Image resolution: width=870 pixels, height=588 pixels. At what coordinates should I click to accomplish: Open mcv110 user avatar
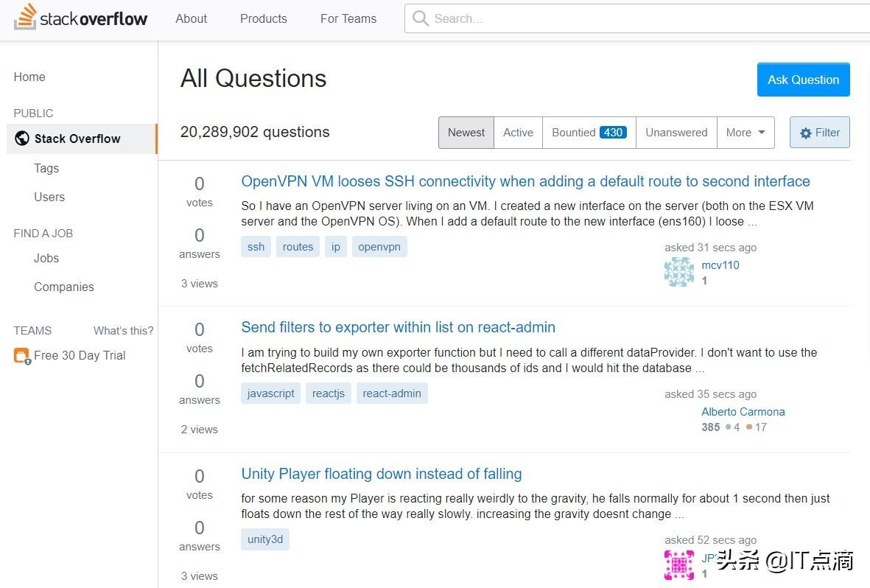pyautogui.click(x=678, y=272)
